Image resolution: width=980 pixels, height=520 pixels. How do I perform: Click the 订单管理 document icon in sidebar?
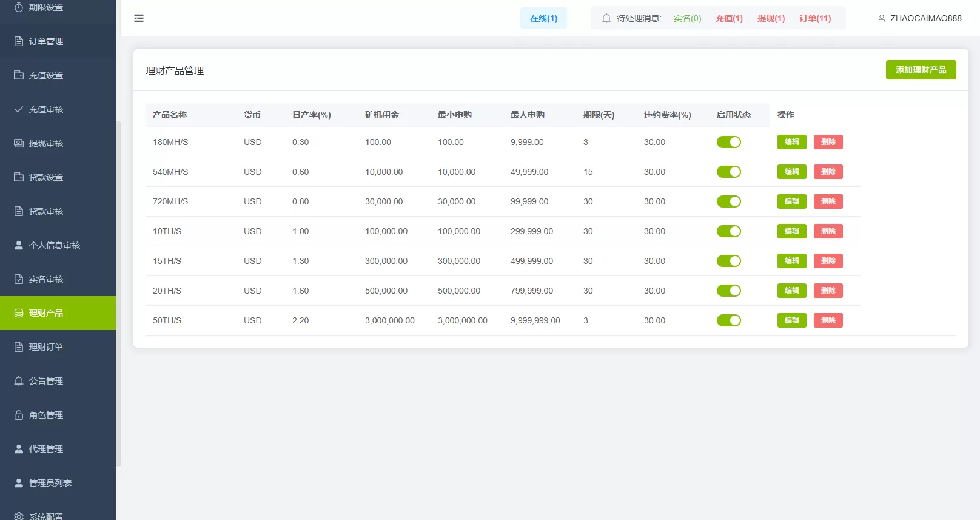tap(19, 41)
